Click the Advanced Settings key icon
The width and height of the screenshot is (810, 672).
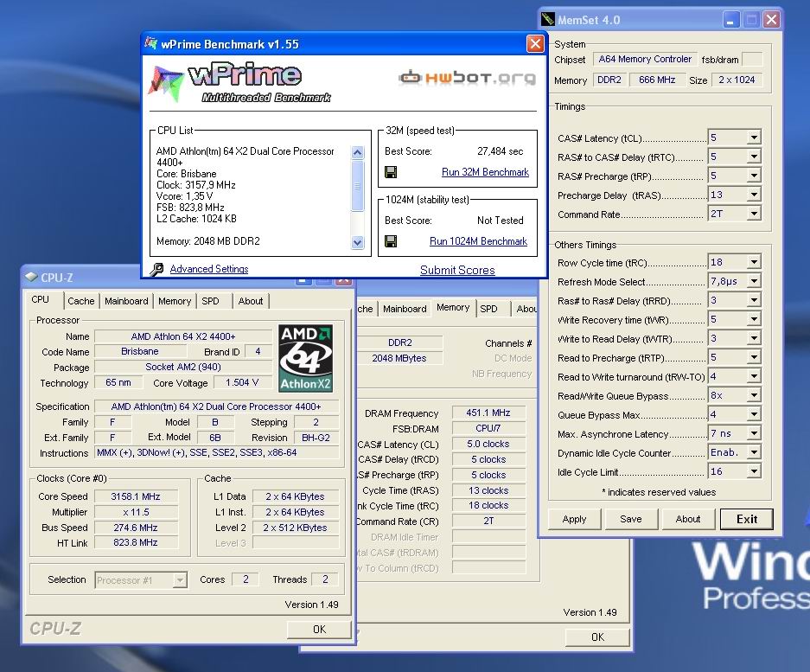pos(156,269)
